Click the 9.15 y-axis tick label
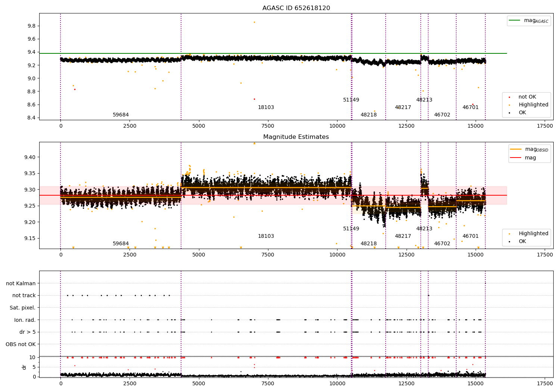The height and width of the screenshot is (392, 560). [x=30, y=239]
